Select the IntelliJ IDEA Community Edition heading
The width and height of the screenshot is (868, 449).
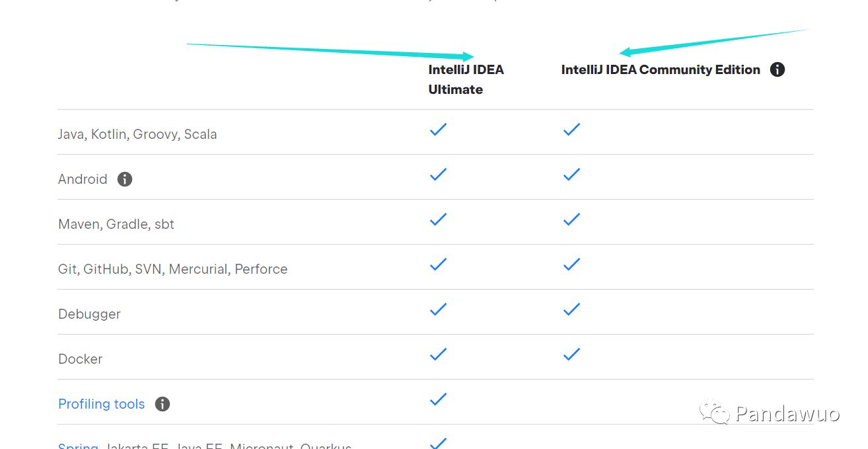click(661, 69)
